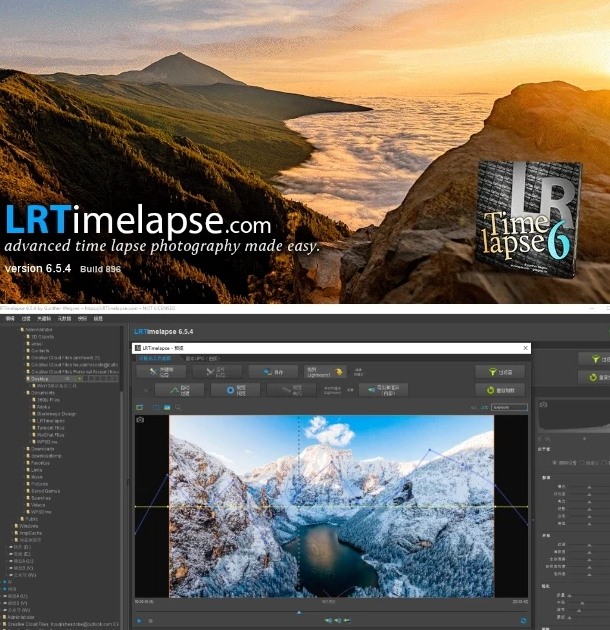The image size is (610, 630).
Task: Click the Auto Transition green curve button
Action: pyautogui.click(x=179, y=390)
